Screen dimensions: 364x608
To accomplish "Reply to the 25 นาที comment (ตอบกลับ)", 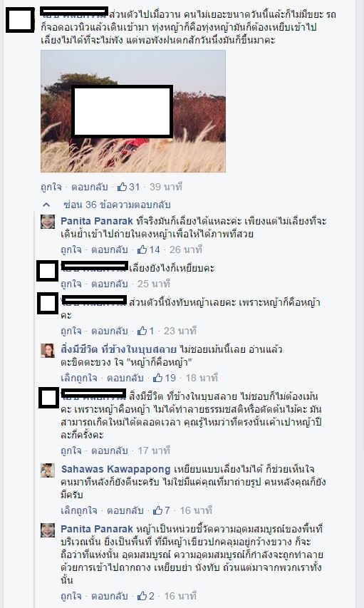I will (109, 284).
